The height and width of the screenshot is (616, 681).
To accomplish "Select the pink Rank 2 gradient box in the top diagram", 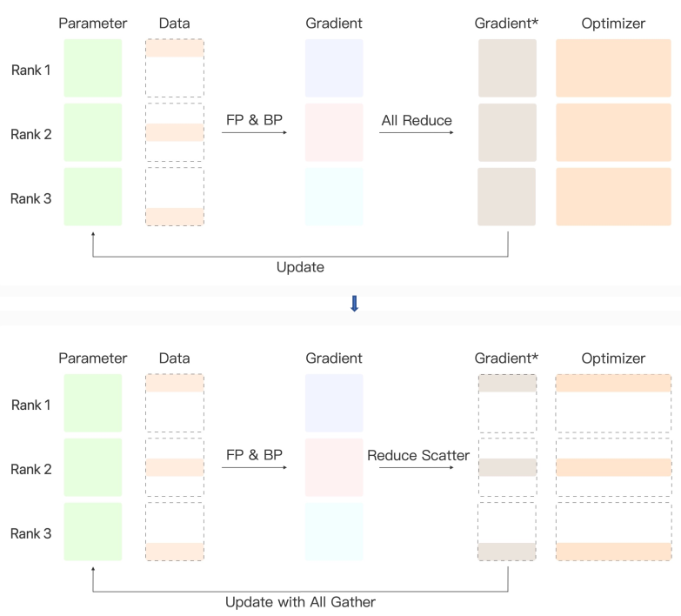I will click(334, 132).
